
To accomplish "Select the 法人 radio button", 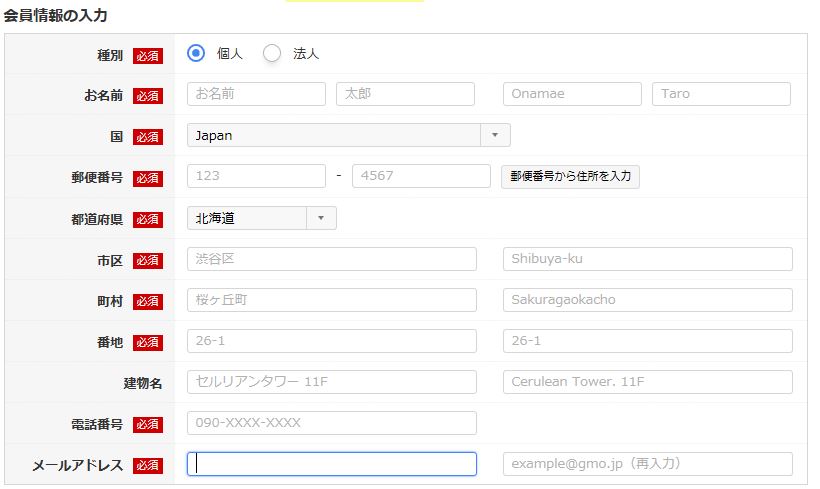I will (272, 53).
